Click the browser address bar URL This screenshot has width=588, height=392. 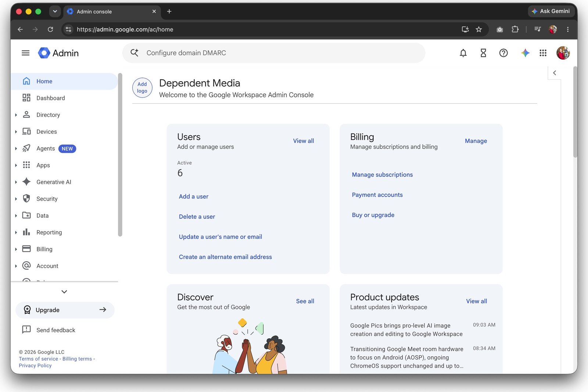point(125,29)
